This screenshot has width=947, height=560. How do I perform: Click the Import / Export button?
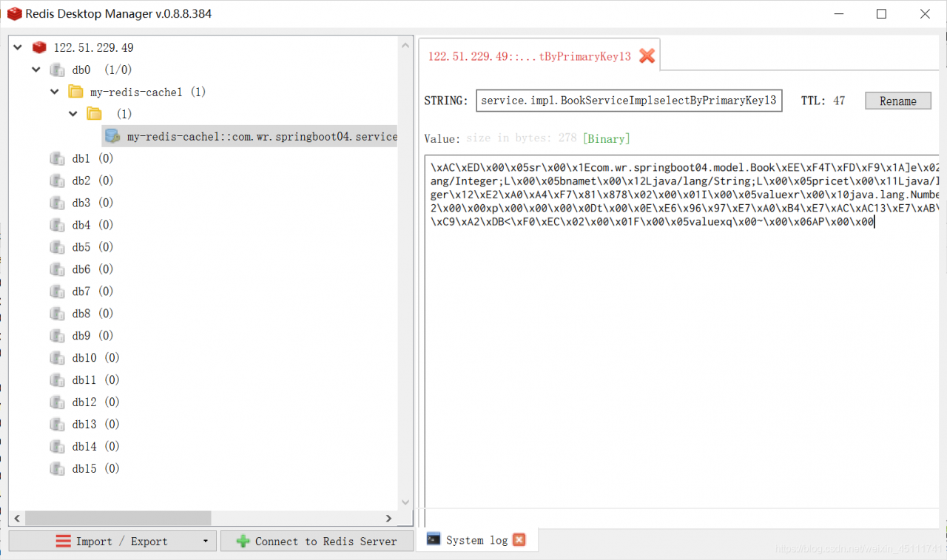[112, 542]
